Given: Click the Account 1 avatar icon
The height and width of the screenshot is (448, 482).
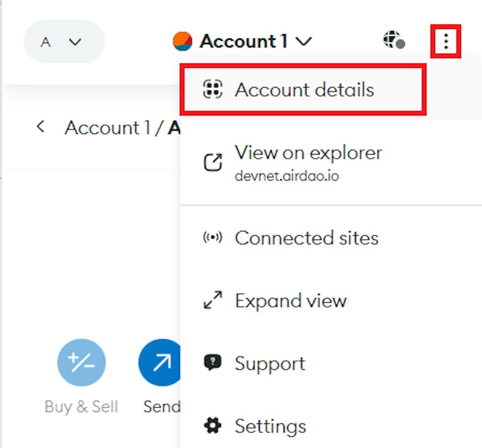Looking at the screenshot, I should point(183,41).
